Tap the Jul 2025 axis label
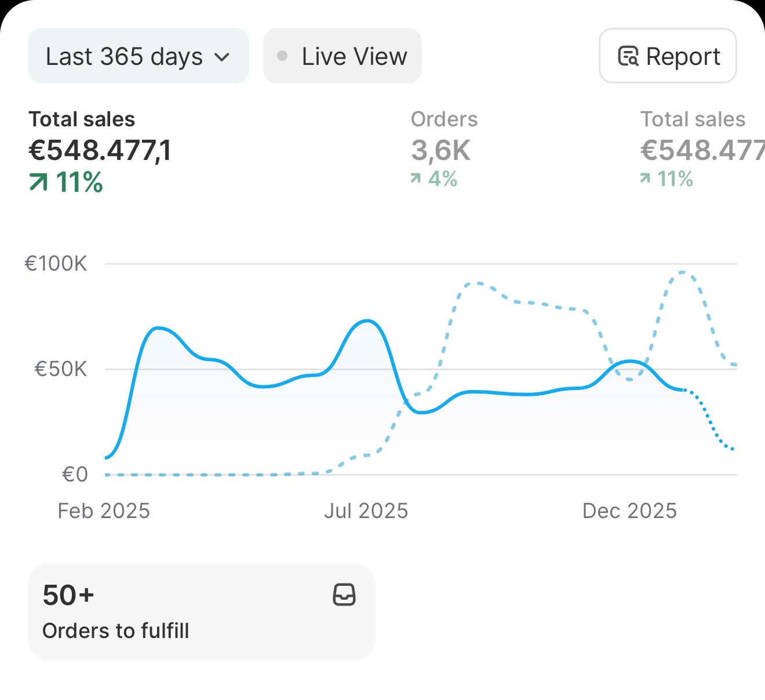Image resolution: width=765 pixels, height=700 pixels. click(366, 511)
